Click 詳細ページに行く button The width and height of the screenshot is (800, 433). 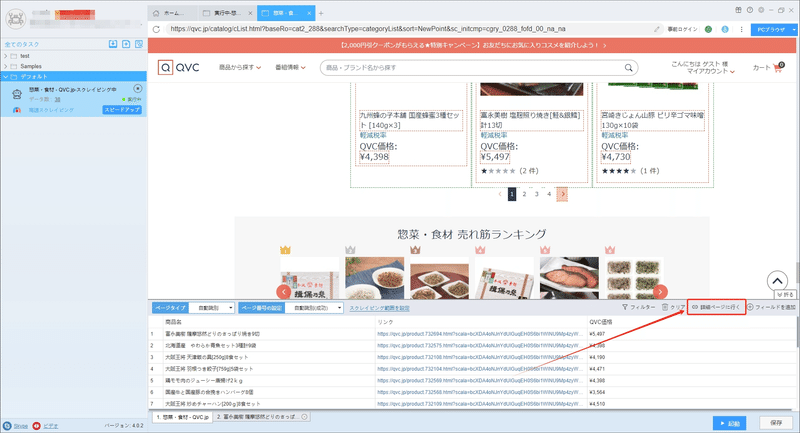[x=716, y=307]
